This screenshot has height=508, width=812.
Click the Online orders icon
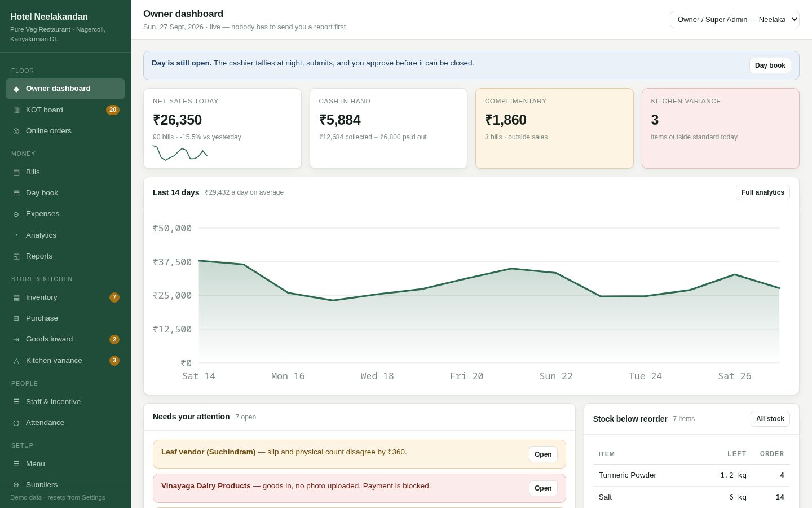[16, 131]
